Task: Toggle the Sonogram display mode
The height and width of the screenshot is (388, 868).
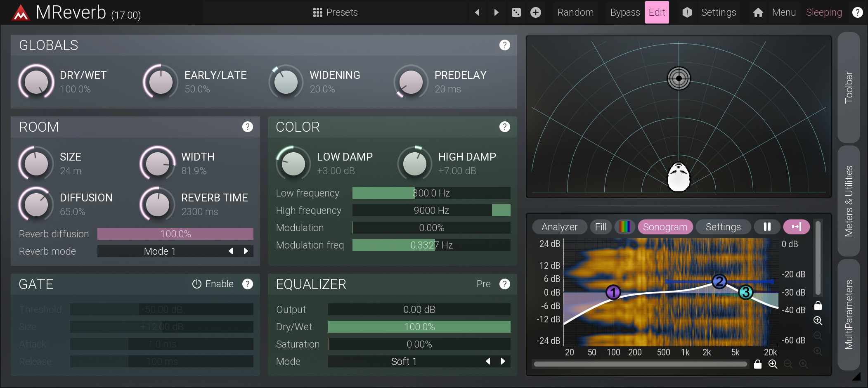Action: 665,227
